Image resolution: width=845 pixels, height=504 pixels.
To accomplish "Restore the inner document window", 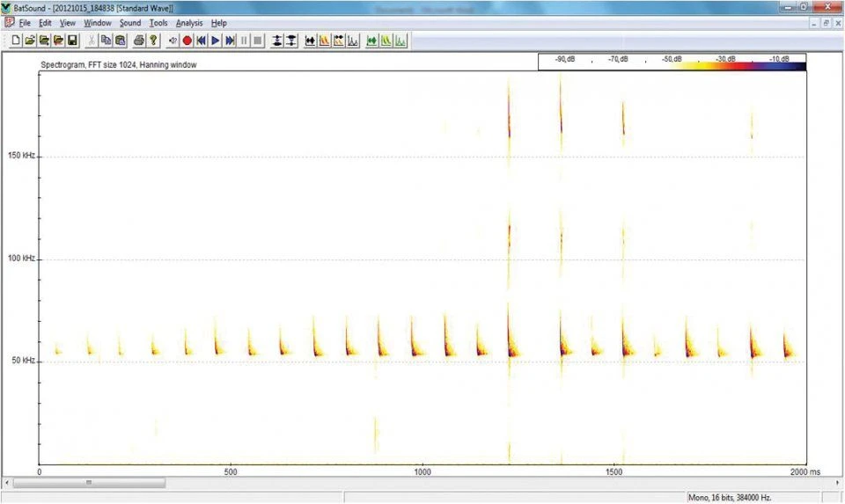I will [827, 23].
